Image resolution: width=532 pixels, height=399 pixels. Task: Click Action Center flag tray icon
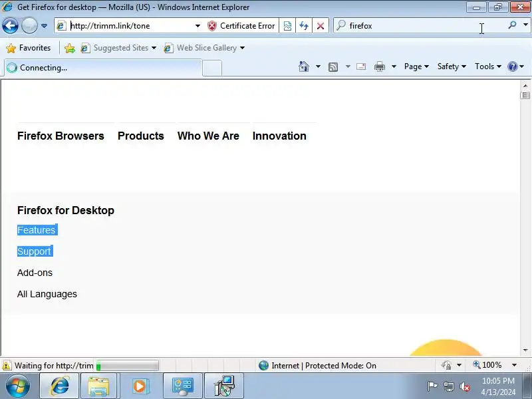(x=432, y=386)
